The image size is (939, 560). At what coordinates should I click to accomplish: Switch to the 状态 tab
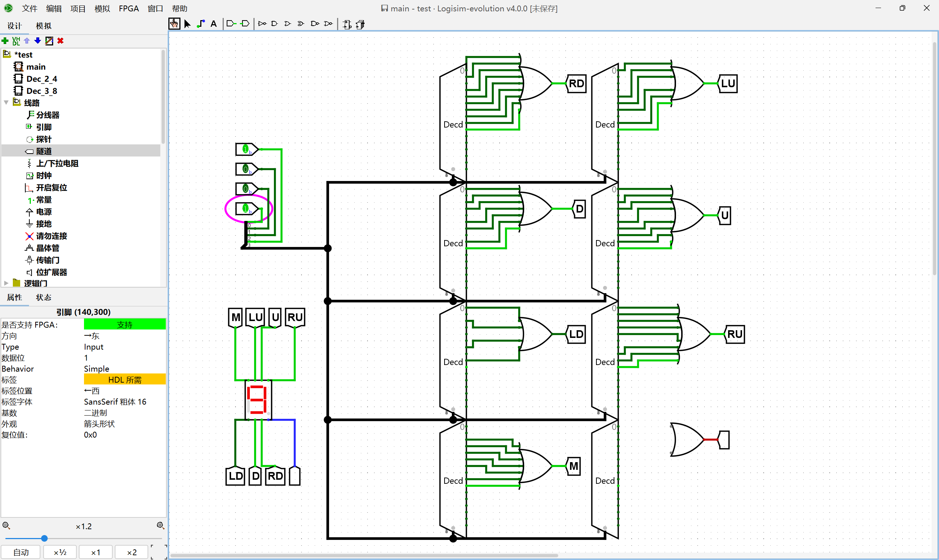point(43,297)
